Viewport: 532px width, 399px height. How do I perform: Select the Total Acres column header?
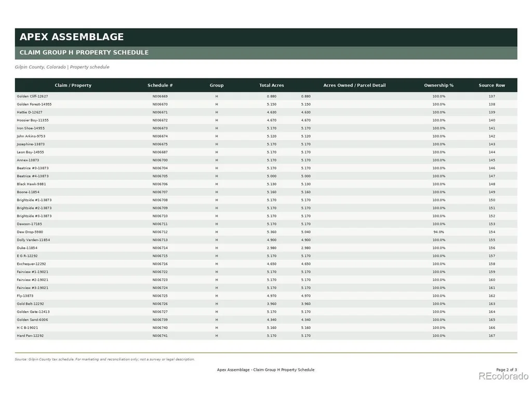coord(271,85)
